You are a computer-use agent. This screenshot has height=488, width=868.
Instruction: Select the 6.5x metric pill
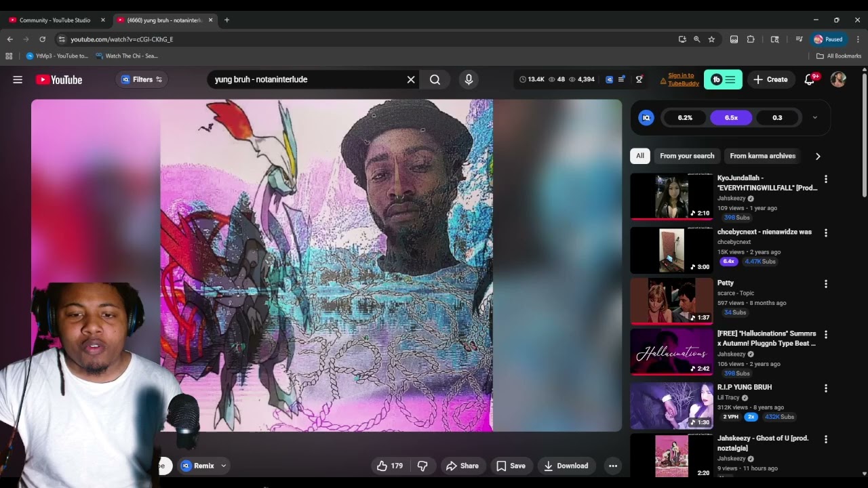pyautogui.click(x=731, y=118)
